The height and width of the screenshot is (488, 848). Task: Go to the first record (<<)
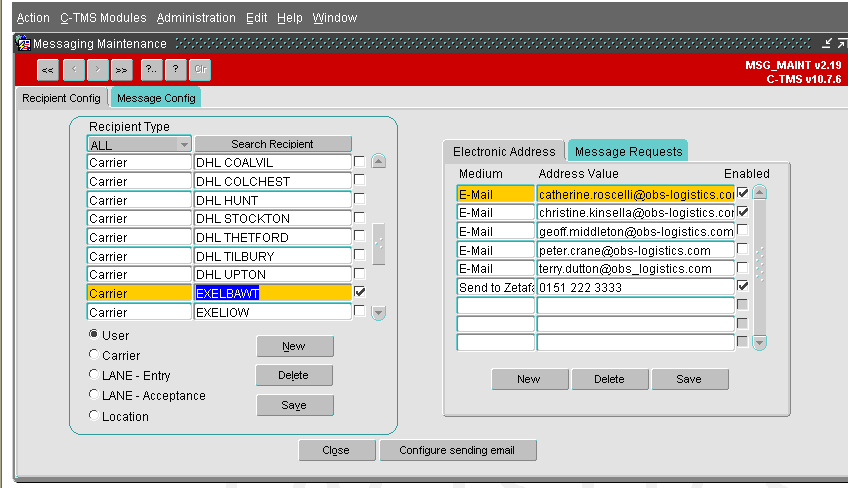point(48,70)
